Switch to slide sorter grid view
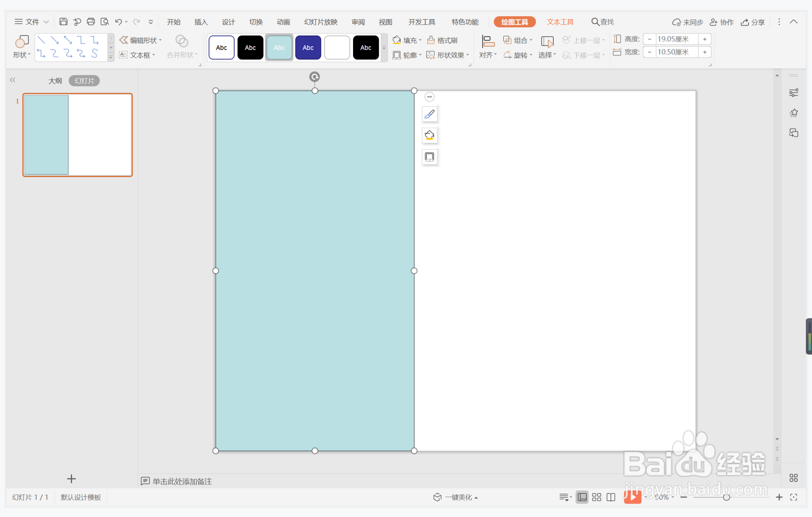This screenshot has height=517, width=812. pos(597,497)
